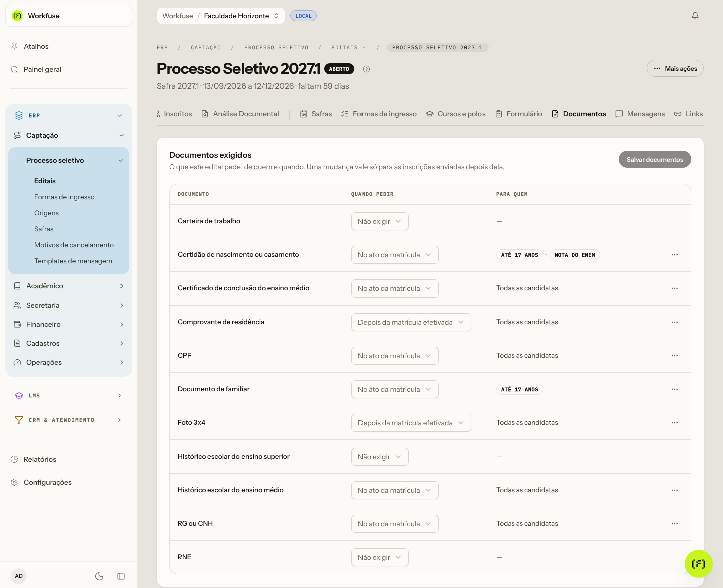This screenshot has height=588, width=723.
Task: Open Foto 3x4 timing dropdown
Action: tap(411, 423)
